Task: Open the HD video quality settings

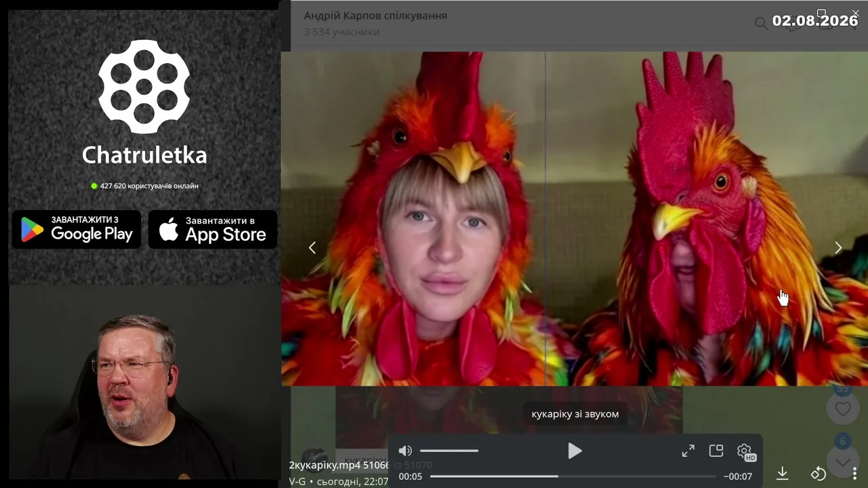Action: pos(745,452)
